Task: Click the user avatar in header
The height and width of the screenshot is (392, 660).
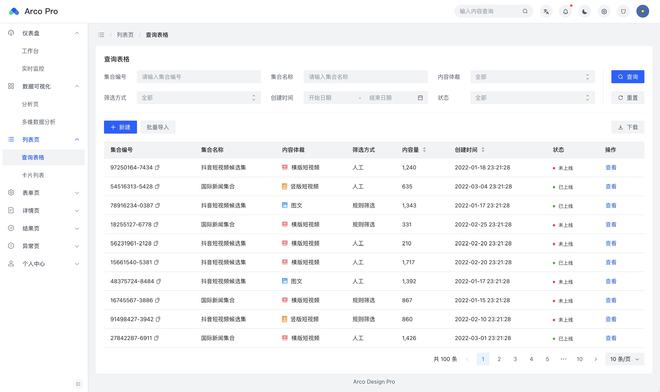Action: click(642, 11)
